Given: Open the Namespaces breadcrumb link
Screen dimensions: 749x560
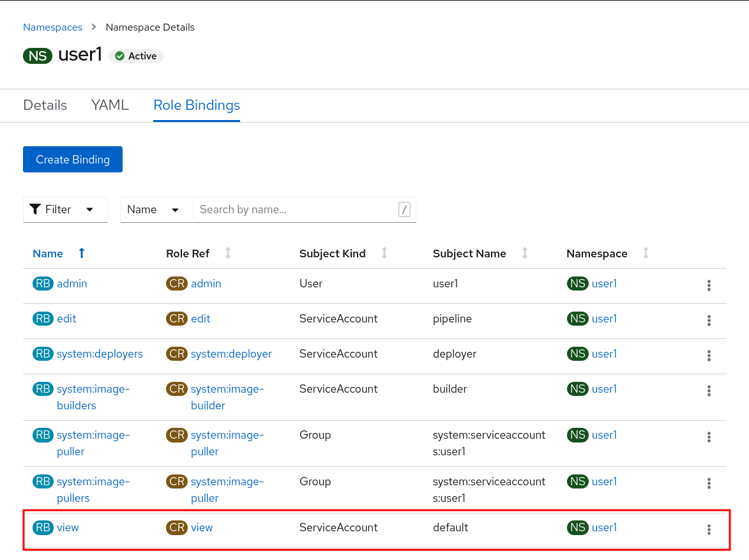Looking at the screenshot, I should pos(52,27).
